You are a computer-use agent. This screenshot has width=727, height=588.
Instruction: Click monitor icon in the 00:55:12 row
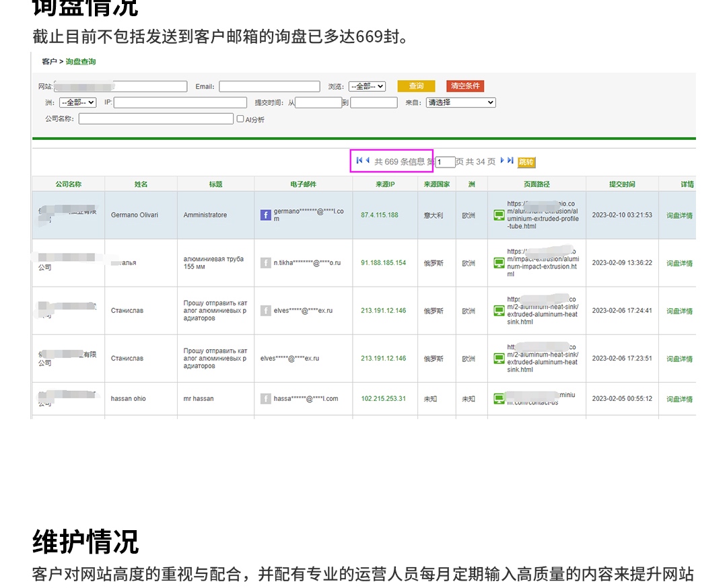coord(499,398)
